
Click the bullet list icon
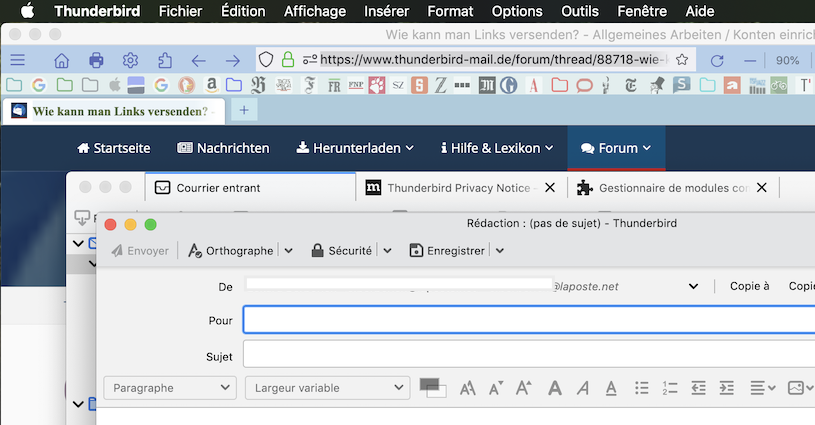[642, 388]
